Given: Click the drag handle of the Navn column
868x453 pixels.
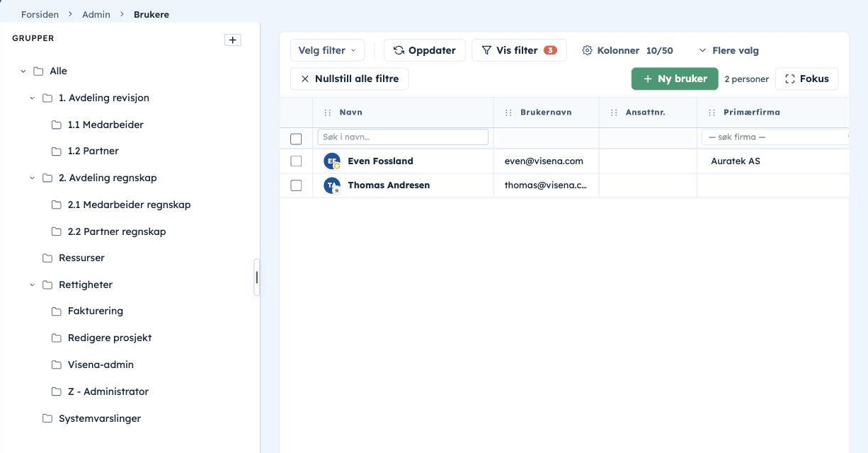Looking at the screenshot, I should 327,113.
